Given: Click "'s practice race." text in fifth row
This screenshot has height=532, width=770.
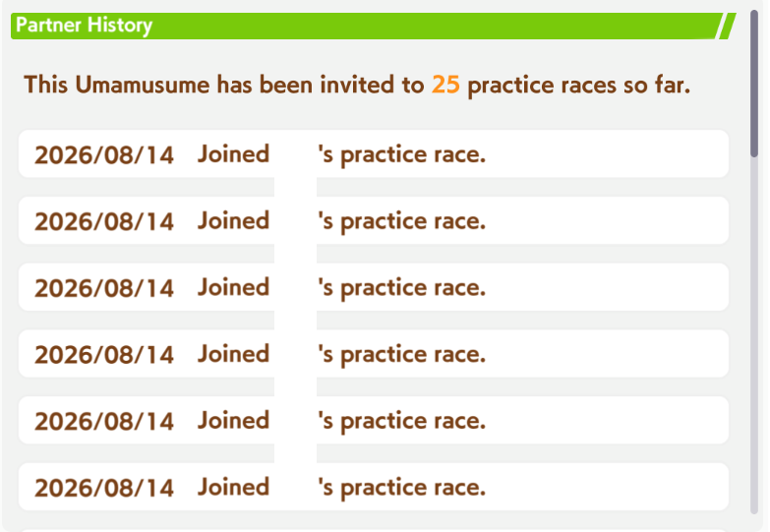Looking at the screenshot, I should 401,422.
